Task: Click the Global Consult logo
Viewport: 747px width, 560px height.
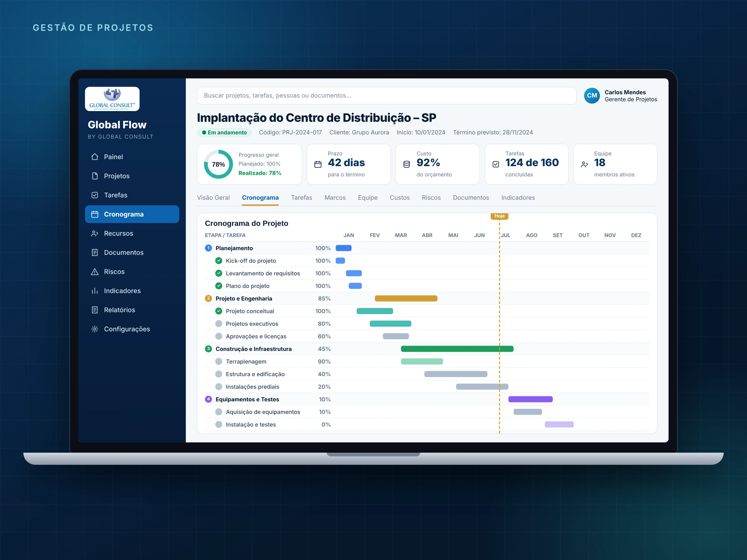Action: [x=112, y=99]
